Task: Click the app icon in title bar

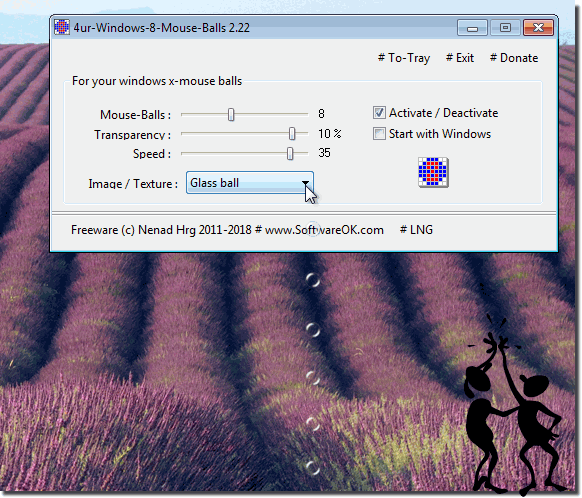Action: pyautogui.click(x=62, y=27)
